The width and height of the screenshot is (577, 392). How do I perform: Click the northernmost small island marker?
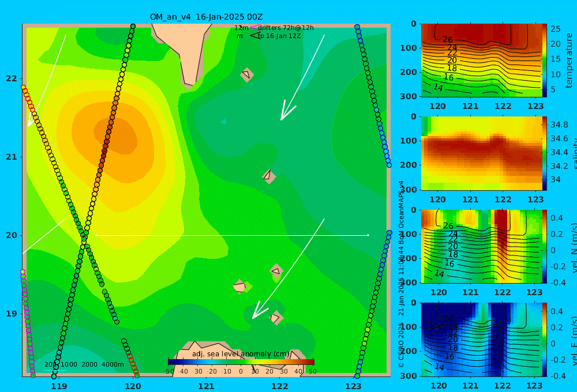(247, 74)
